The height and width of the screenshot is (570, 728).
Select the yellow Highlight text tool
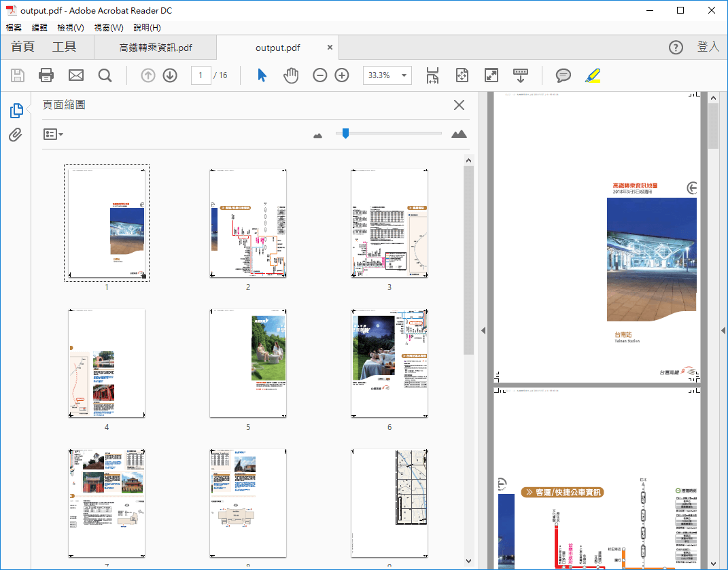point(592,75)
